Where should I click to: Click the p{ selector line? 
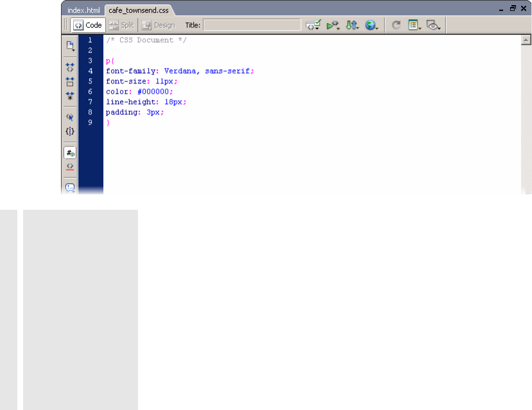pyautogui.click(x=110, y=61)
